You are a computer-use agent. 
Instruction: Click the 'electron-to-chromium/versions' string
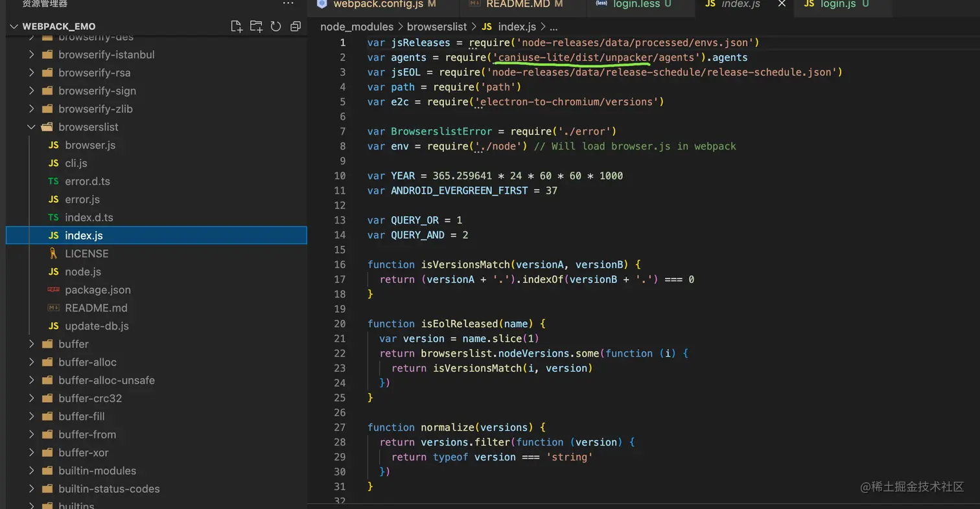point(566,102)
